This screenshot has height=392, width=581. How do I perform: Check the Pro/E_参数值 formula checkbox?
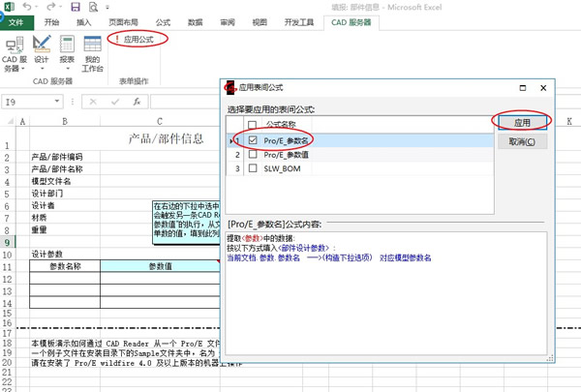(x=253, y=154)
